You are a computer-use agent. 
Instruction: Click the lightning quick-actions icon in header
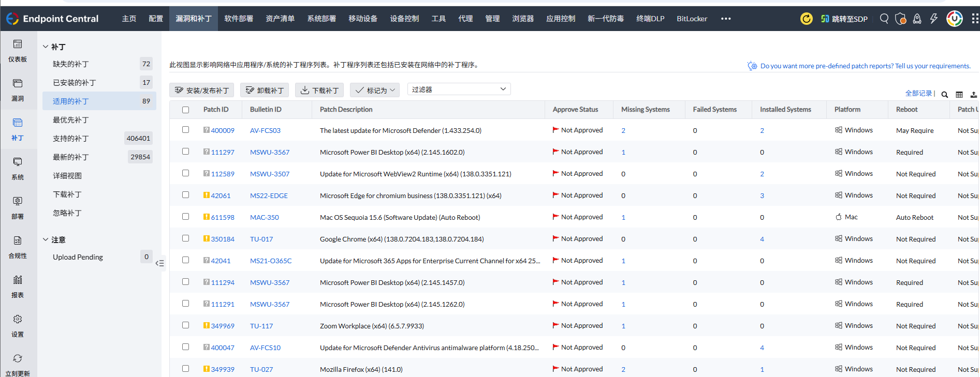pos(933,19)
